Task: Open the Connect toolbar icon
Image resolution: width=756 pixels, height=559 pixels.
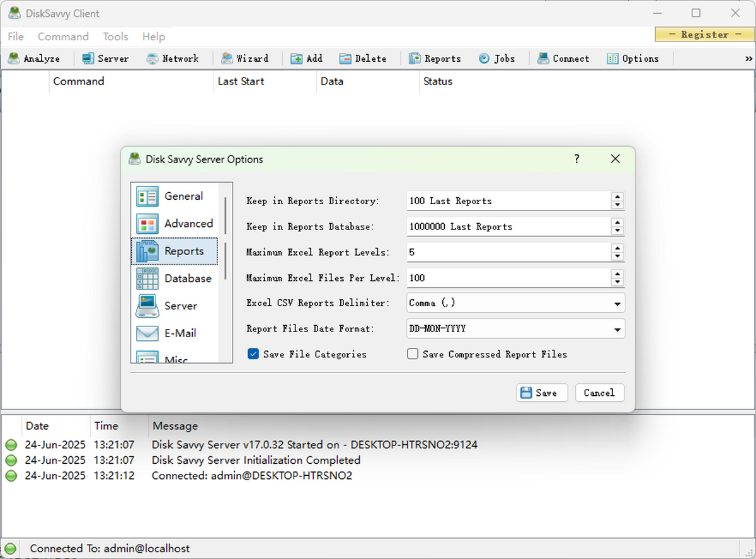Action: [563, 58]
